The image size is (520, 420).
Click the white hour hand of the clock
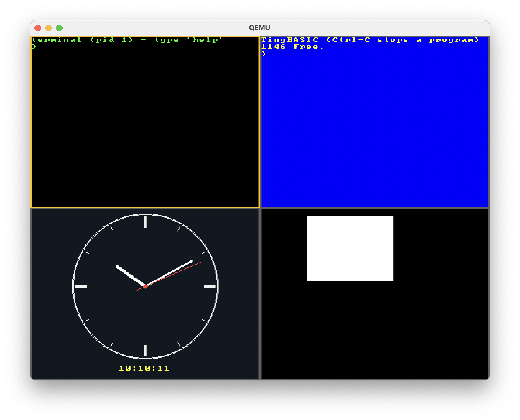tap(130, 275)
